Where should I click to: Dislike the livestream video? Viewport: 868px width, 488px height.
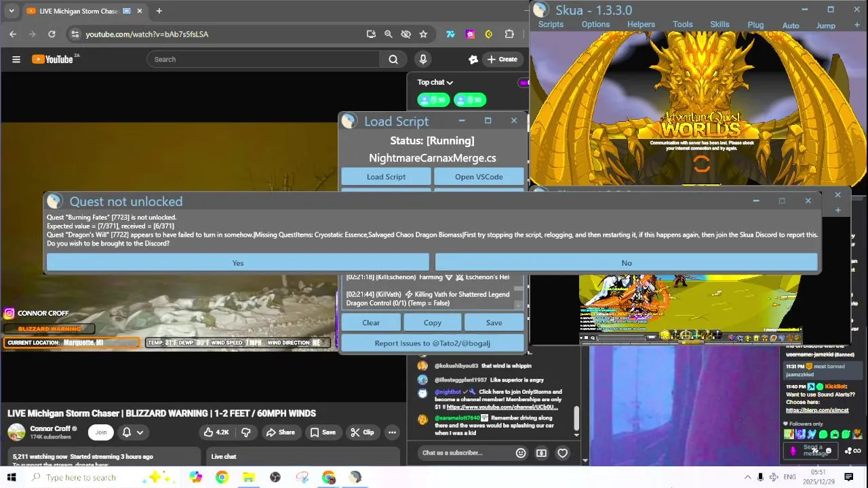(246, 432)
